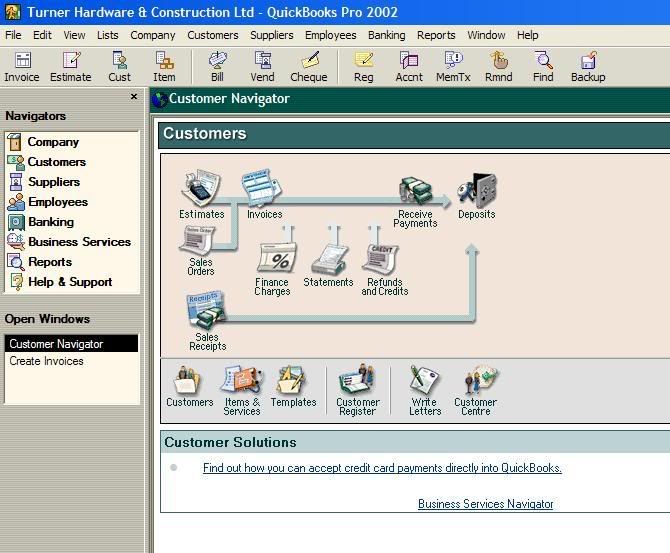Open Estimates in the Customer Navigator
Viewport: 670px width, 553px height.
(201, 194)
